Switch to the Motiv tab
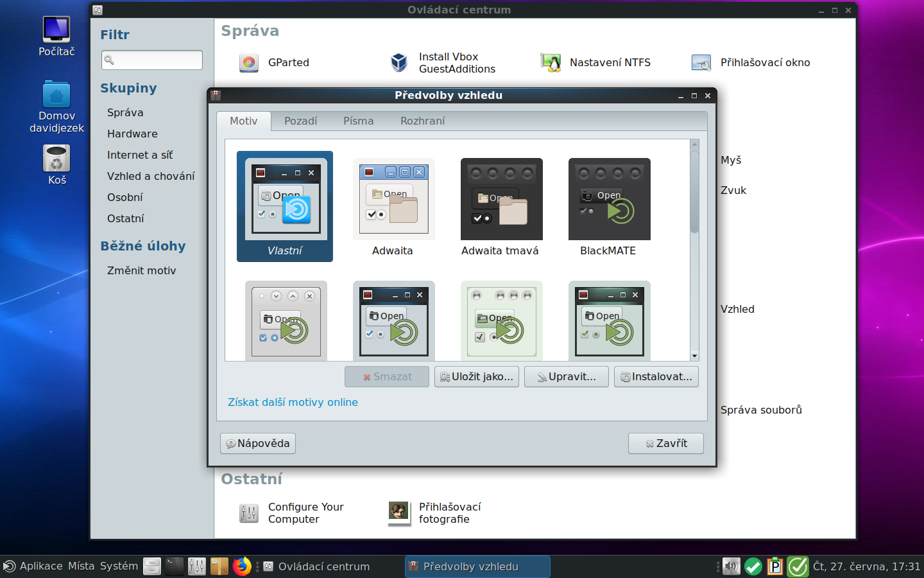This screenshot has height=578, width=924. pos(244,121)
